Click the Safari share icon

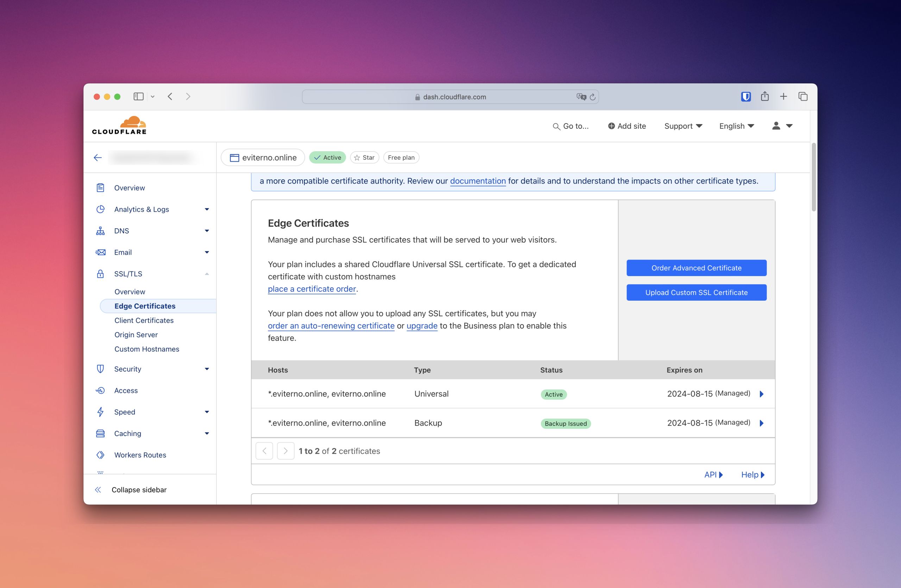click(x=765, y=96)
